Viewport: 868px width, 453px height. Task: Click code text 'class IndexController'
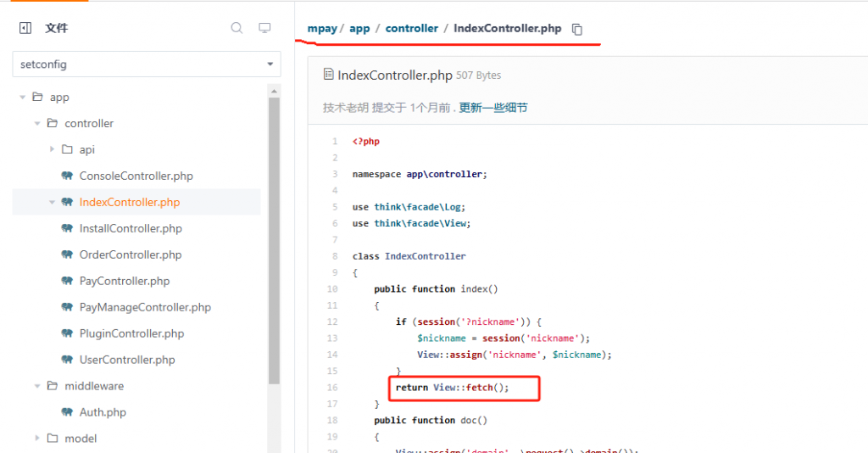click(409, 256)
